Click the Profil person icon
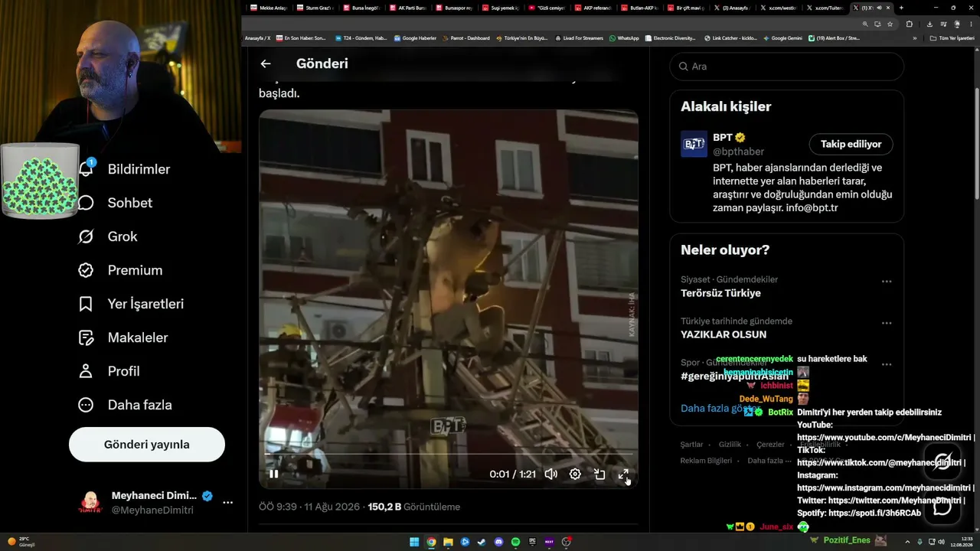This screenshot has width=980, height=551. [x=86, y=371]
